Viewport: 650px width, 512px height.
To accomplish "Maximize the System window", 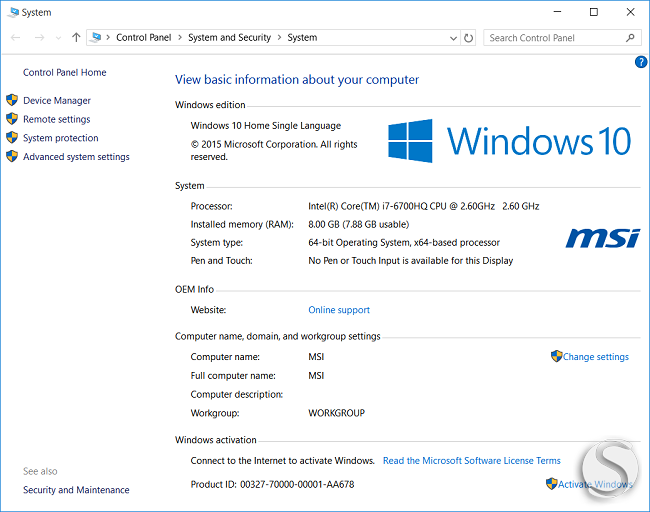I will pos(594,12).
